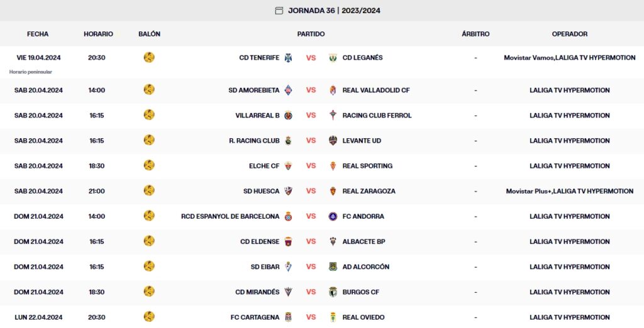The width and height of the screenshot is (644, 328).
Task: Click the match ball icon for Huesca–Zaragoza
Action: pyautogui.click(x=149, y=190)
